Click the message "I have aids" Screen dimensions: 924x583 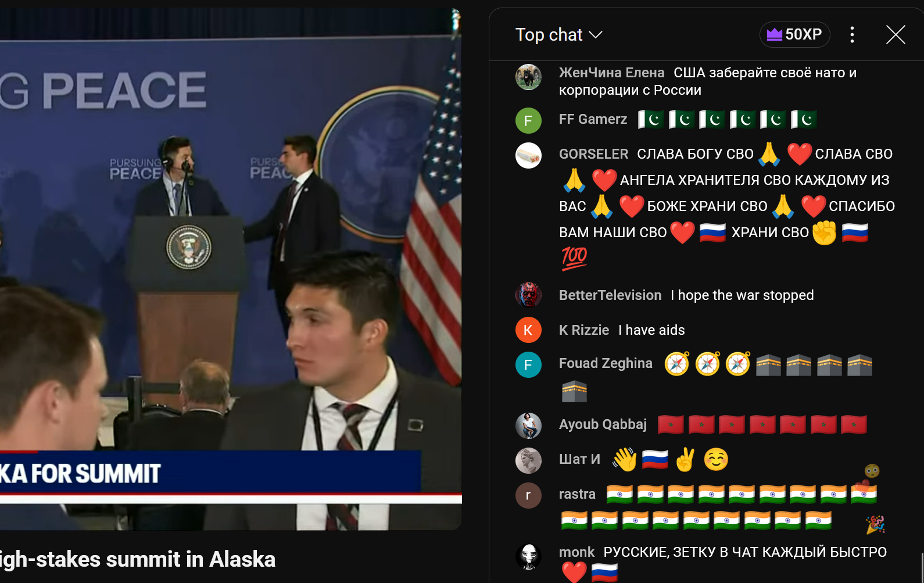(651, 330)
